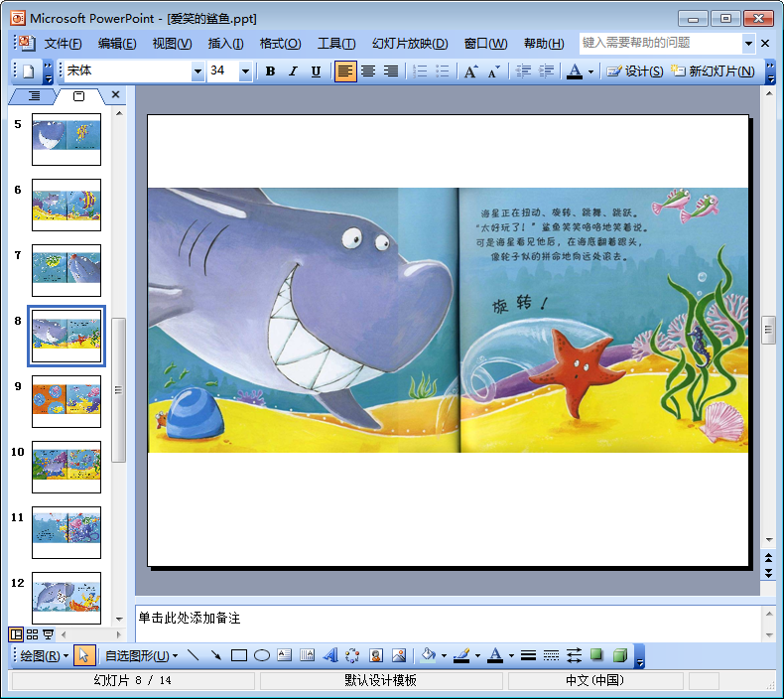Insert clip art
The image size is (784, 699).
coord(376,655)
